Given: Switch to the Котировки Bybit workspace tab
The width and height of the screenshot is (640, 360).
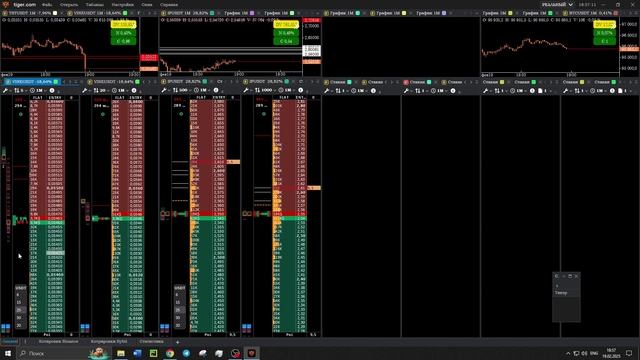Looking at the screenshot, I should (x=109, y=341).
